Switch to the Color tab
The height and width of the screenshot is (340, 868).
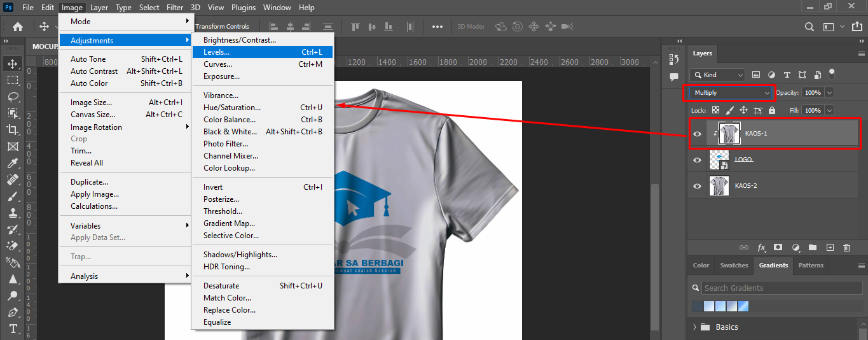pos(701,266)
